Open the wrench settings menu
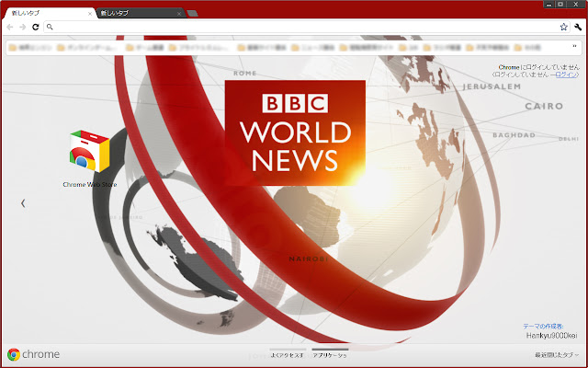 [578, 27]
